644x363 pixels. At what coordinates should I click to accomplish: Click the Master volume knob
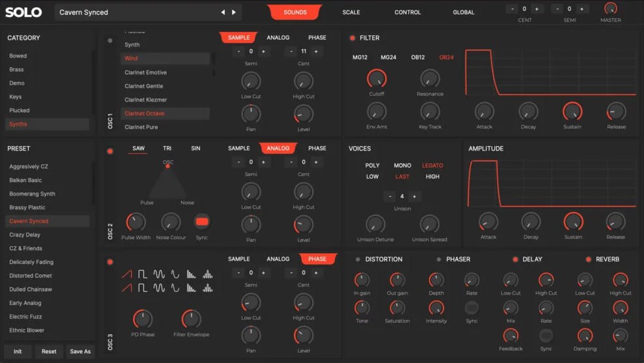pyautogui.click(x=611, y=9)
